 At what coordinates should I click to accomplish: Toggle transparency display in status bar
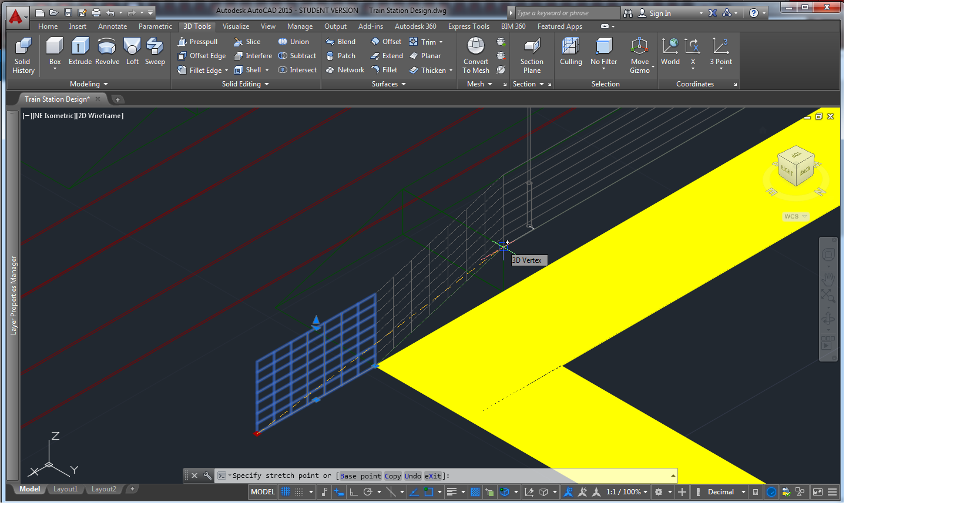pyautogui.click(x=475, y=492)
